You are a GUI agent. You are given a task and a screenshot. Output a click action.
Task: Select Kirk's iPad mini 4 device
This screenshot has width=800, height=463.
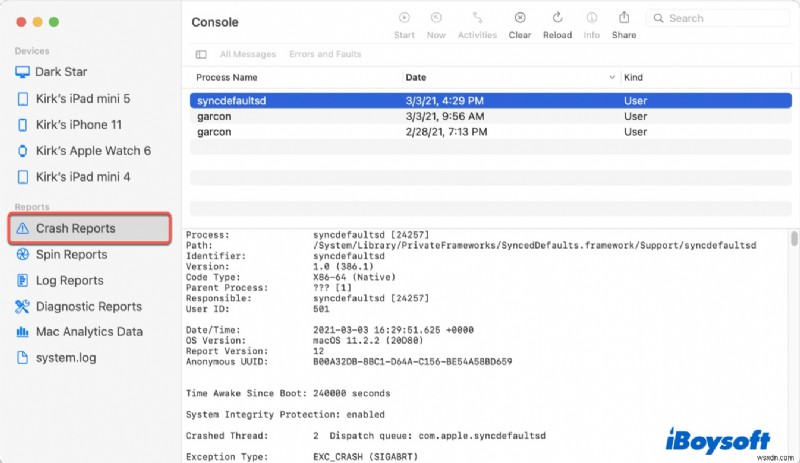(x=73, y=177)
